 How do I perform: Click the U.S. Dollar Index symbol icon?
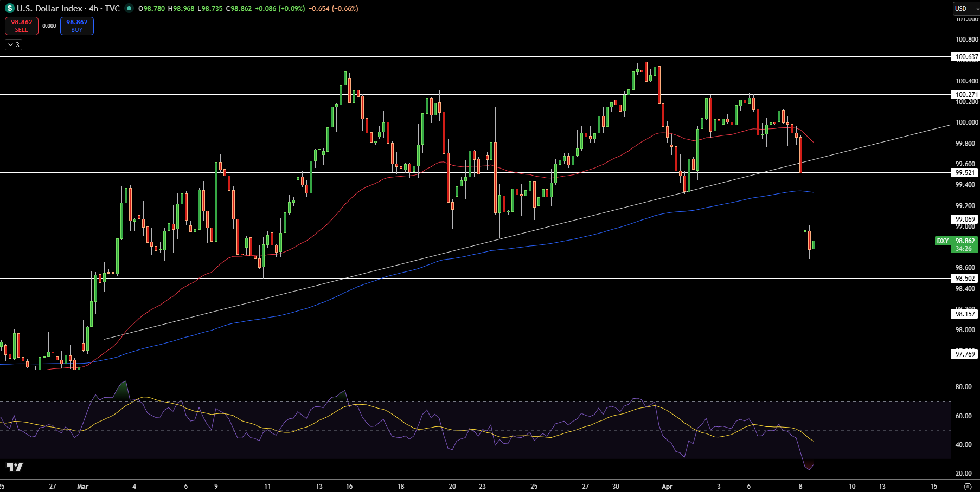(9, 8)
